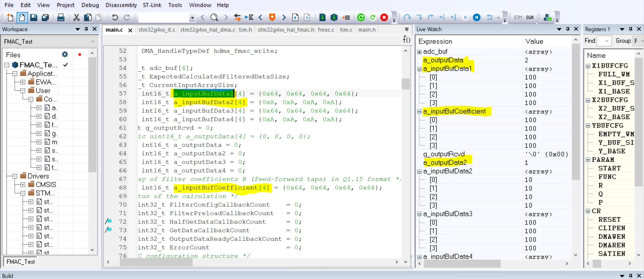Click the Replace arrows icon
644x279 pixels.
click(x=237, y=17)
